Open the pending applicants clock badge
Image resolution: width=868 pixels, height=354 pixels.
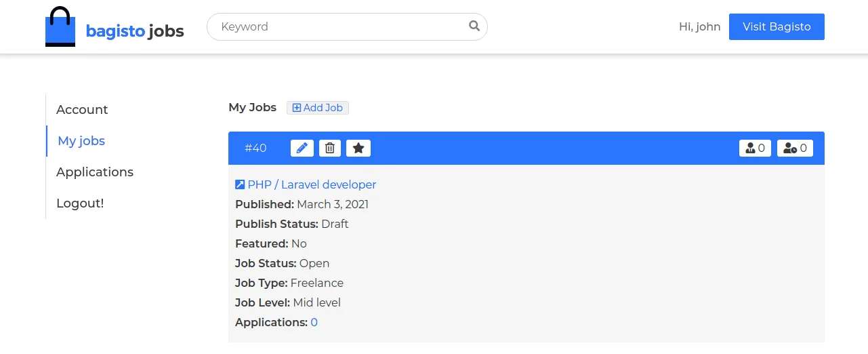795,148
